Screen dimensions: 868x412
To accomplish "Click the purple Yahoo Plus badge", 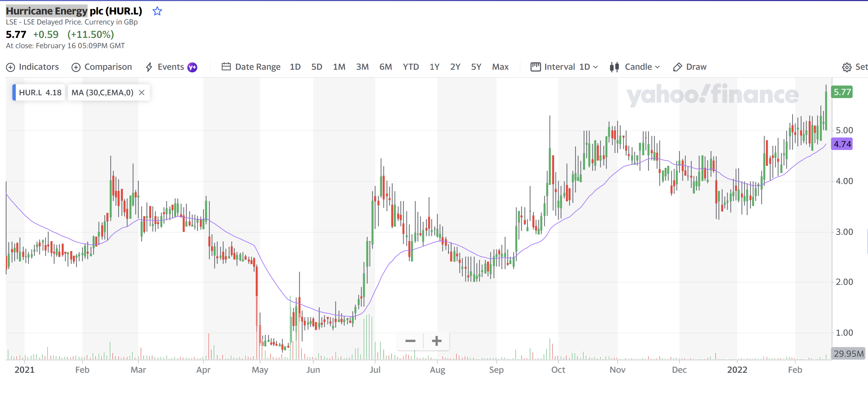I will click(x=192, y=67).
